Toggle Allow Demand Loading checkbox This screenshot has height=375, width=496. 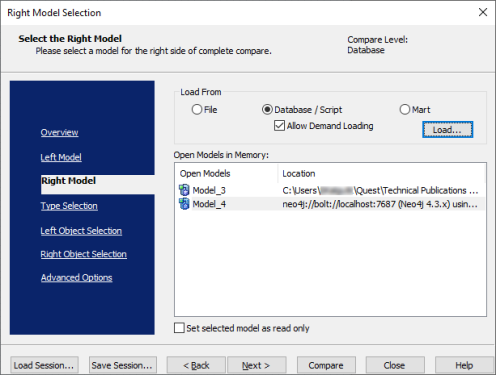(279, 126)
